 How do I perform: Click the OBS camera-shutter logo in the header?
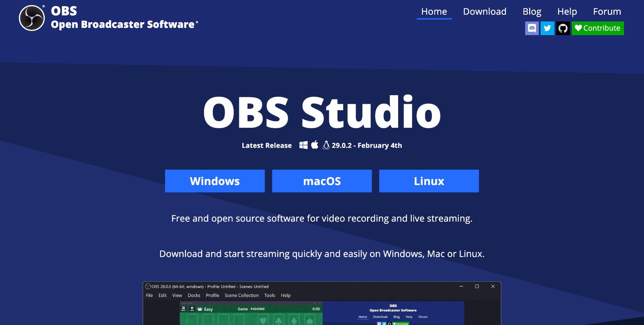coord(31,16)
